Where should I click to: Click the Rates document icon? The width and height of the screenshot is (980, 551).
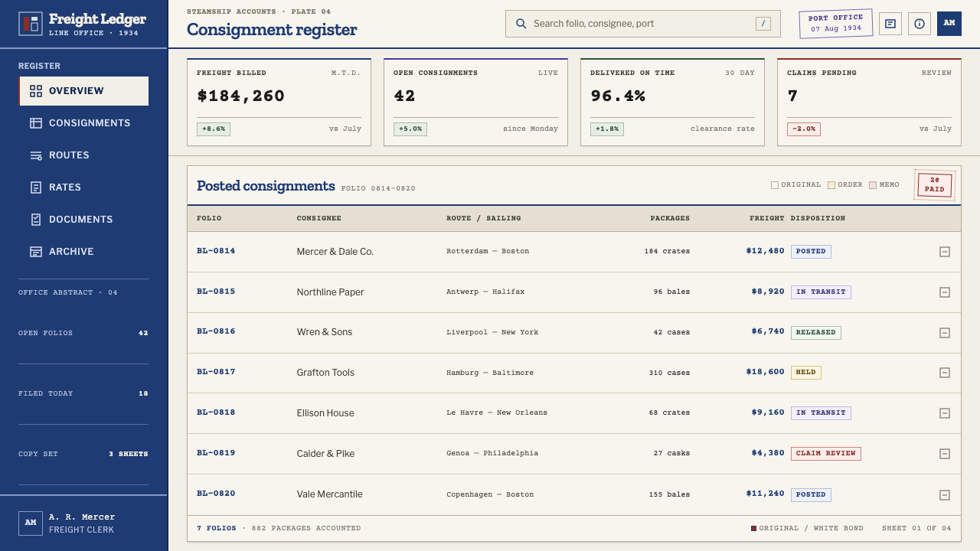36,187
